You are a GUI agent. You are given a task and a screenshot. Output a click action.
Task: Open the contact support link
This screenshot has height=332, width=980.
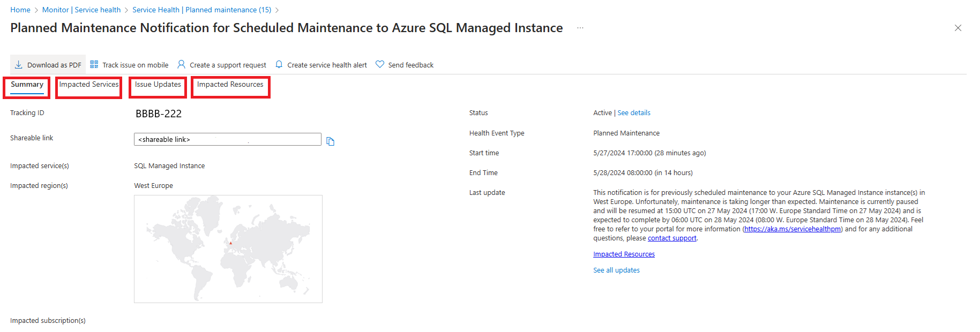[672, 238]
